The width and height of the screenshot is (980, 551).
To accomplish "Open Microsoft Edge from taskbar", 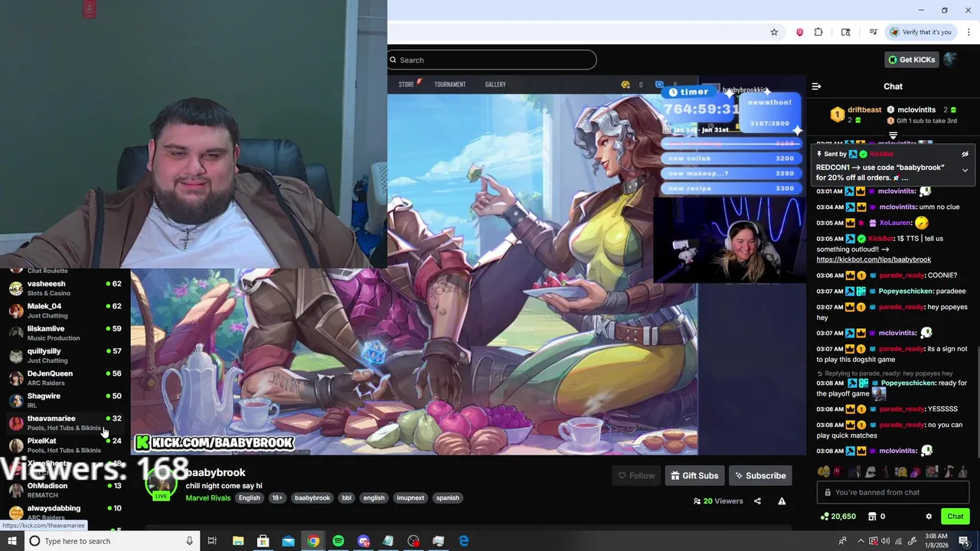I will (x=464, y=541).
